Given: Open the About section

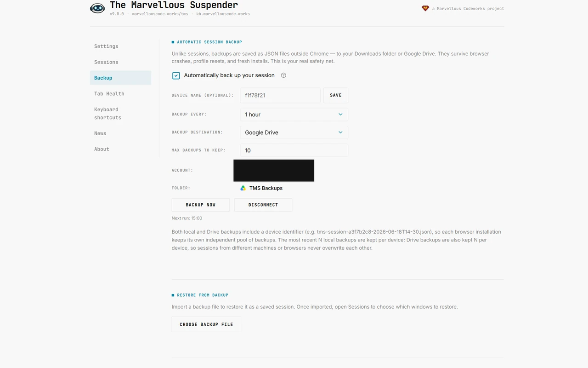Looking at the screenshot, I should click(120, 149).
